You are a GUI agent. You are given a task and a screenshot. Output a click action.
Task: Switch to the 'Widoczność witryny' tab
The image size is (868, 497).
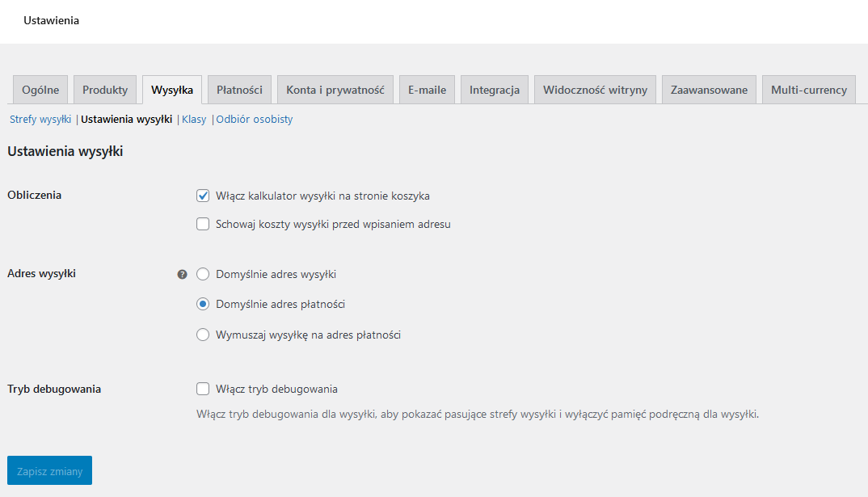coord(595,90)
